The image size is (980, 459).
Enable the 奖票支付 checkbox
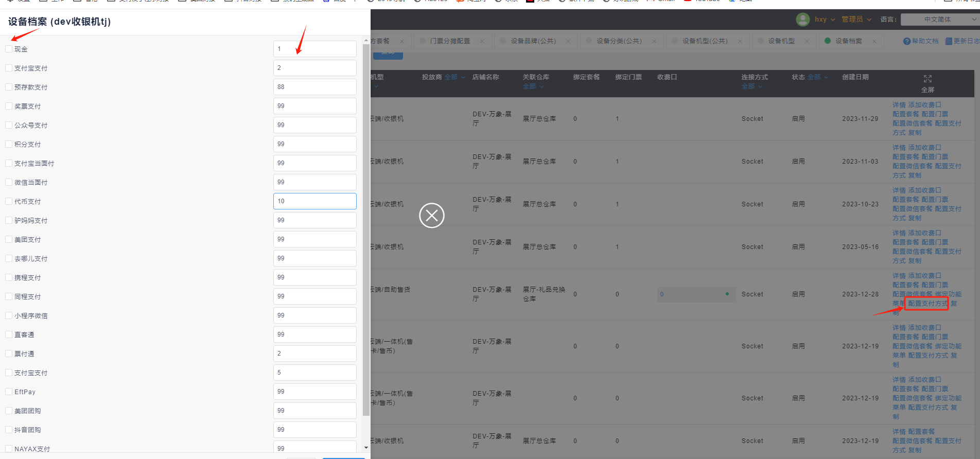[x=9, y=106]
